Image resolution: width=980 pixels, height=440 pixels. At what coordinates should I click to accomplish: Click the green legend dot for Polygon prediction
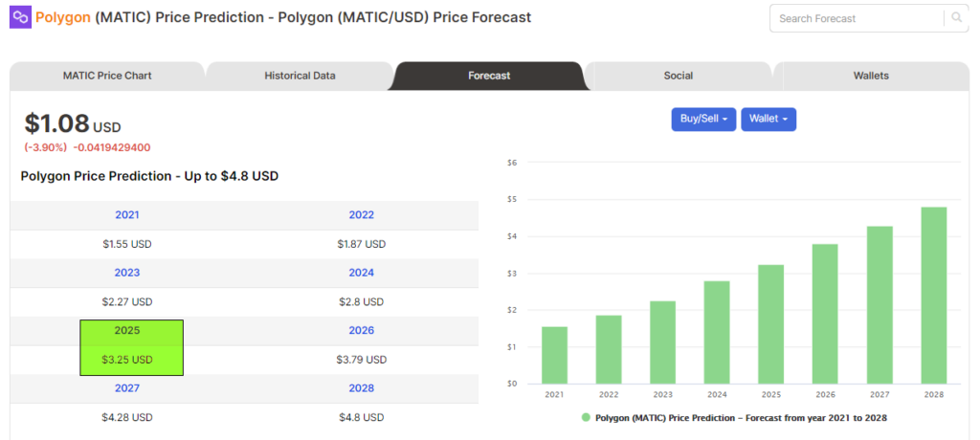[586, 417]
